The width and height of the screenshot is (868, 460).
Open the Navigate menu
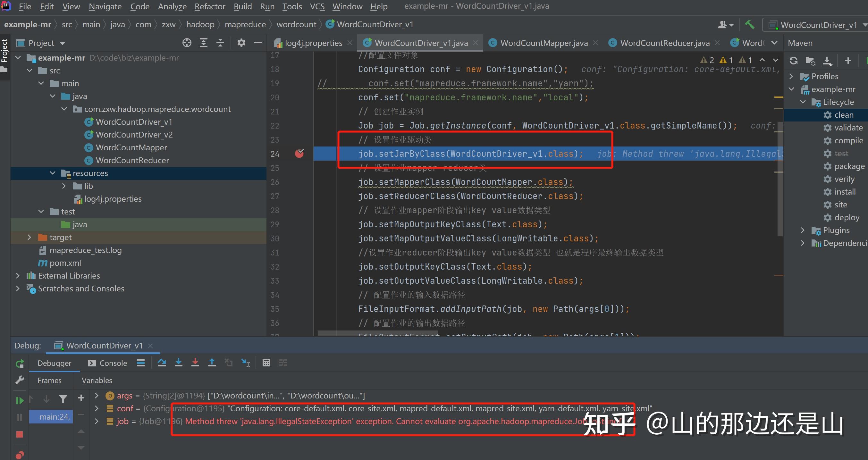point(105,6)
